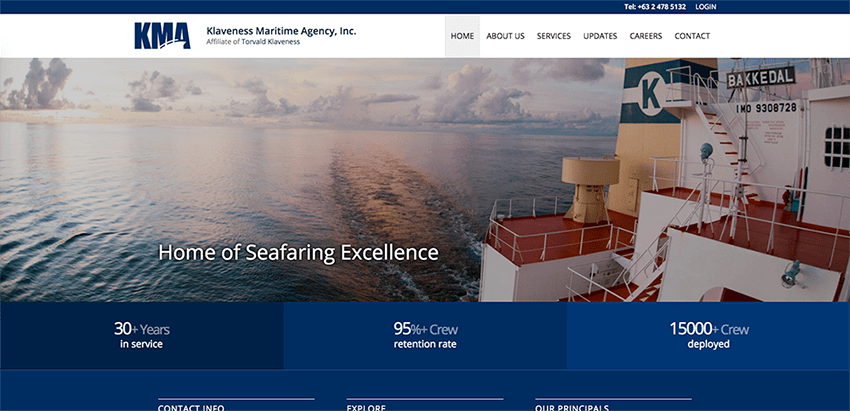Open the HOME menu item
This screenshot has width=850, height=411.
point(462,36)
